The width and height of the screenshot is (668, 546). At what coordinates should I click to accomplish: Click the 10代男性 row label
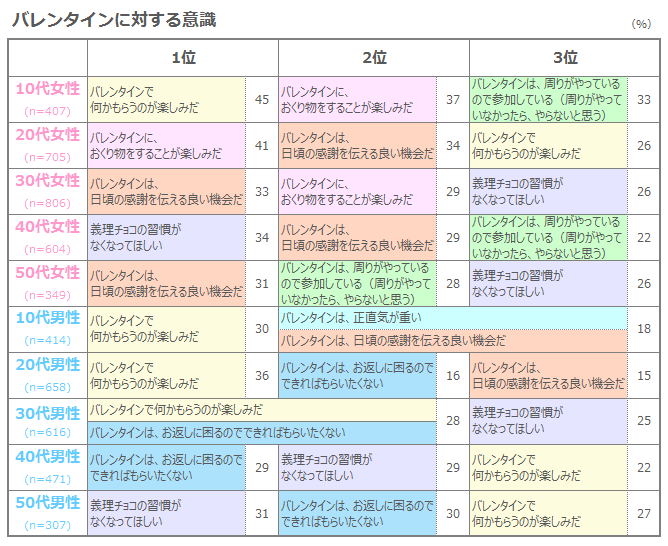pos(48,318)
